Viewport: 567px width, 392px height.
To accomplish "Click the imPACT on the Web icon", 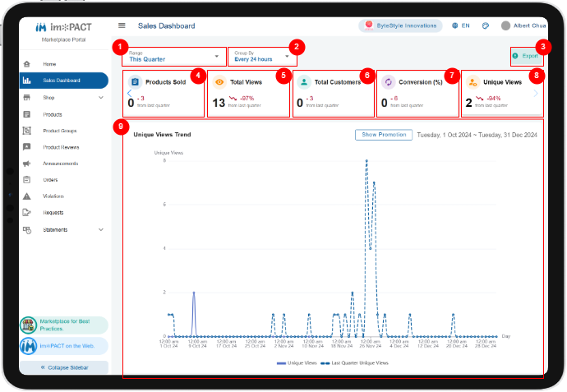I will click(28, 346).
